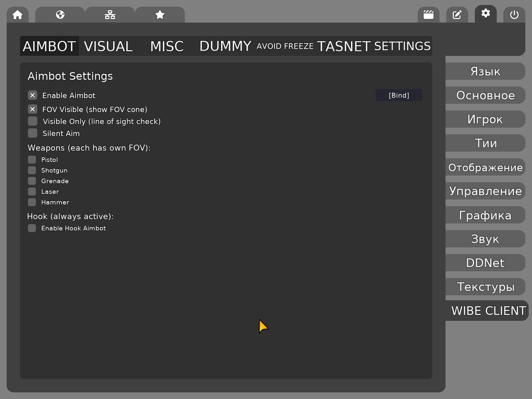This screenshot has height=399, width=532.
Task: Open the Управление settings page
Action: pos(485,191)
